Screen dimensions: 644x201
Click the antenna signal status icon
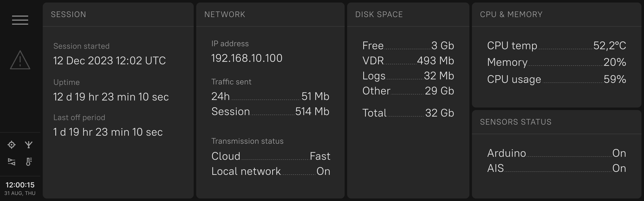pos(29,145)
